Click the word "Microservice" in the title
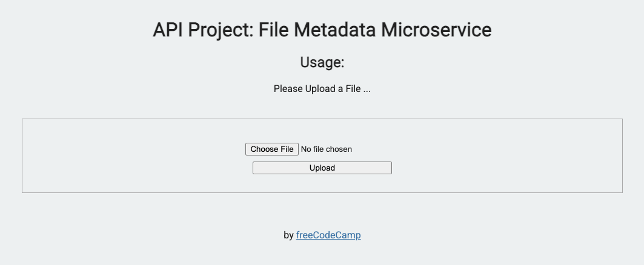The image size is (644, 265). tap(436, 30)
